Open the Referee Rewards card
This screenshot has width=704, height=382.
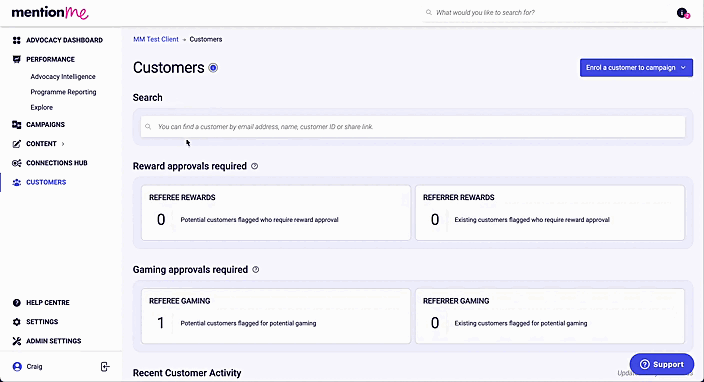tap(276, 213)
